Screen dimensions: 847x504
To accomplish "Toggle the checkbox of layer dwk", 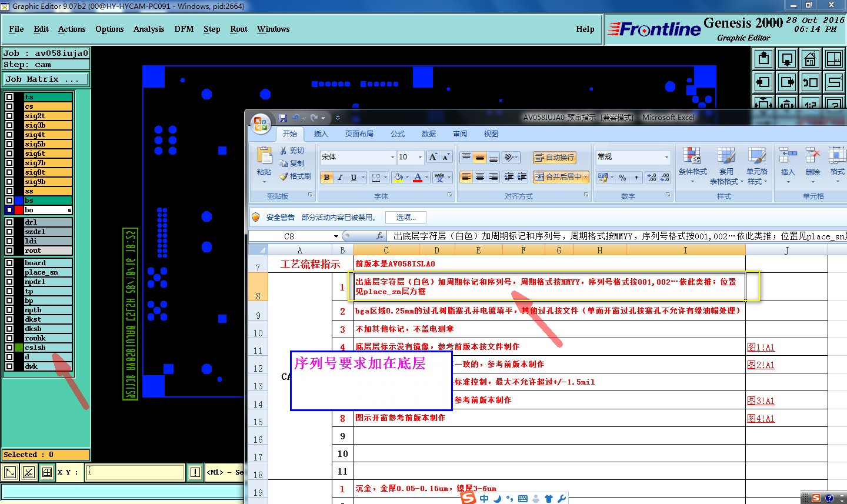I will pyautogui.click(x=9, y=366).
